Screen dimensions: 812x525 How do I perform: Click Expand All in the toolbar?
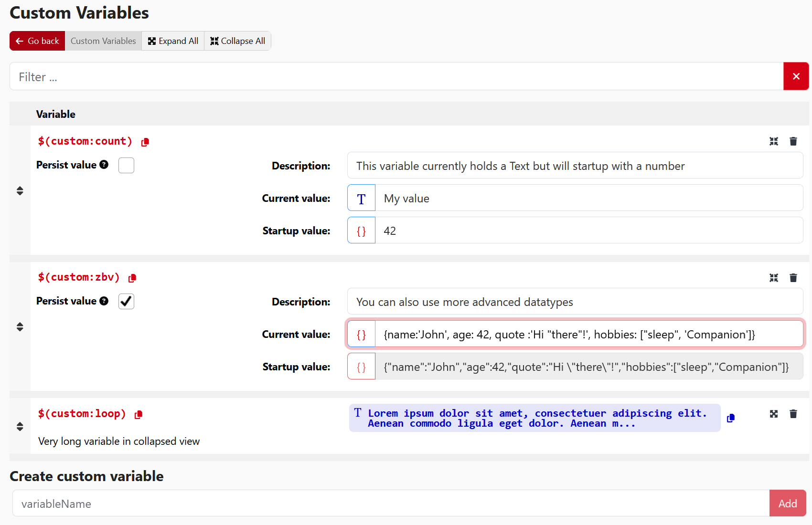pos(172,41)
